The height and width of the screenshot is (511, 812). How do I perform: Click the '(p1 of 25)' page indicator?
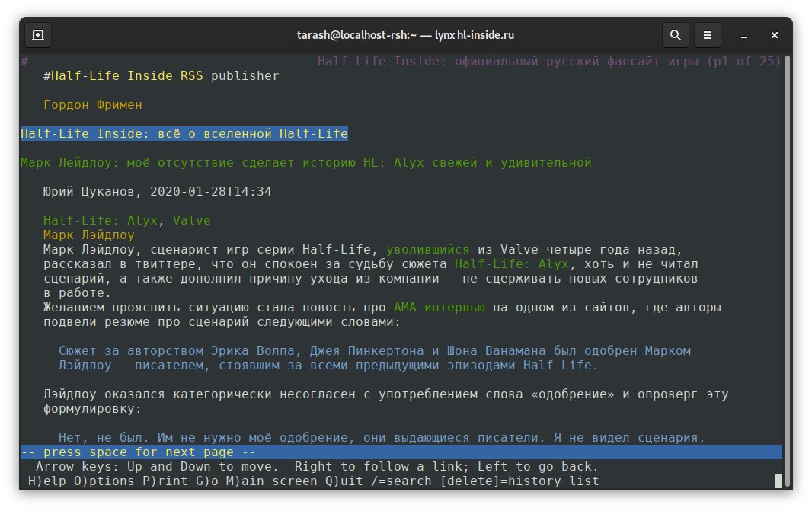(x=744, y=62)
